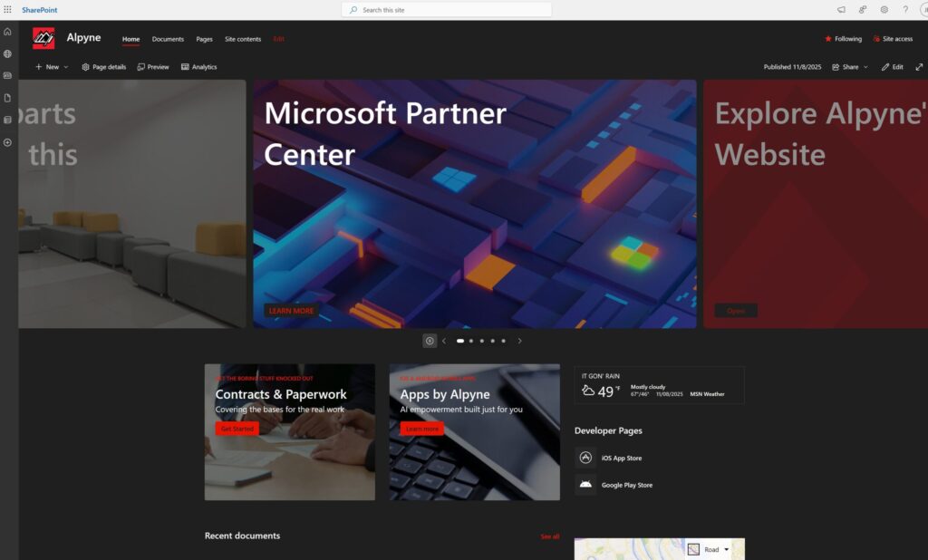Image resolution: width=928 pixels, height=560 pixels.
Task: Open the Share dropdown chevron
Action: point(866,66)
